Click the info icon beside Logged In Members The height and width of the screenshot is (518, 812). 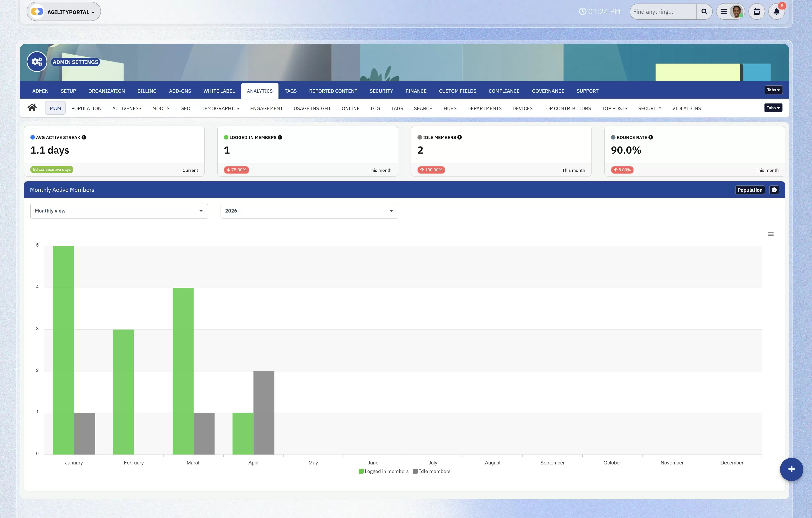click(x=280, y=137)
